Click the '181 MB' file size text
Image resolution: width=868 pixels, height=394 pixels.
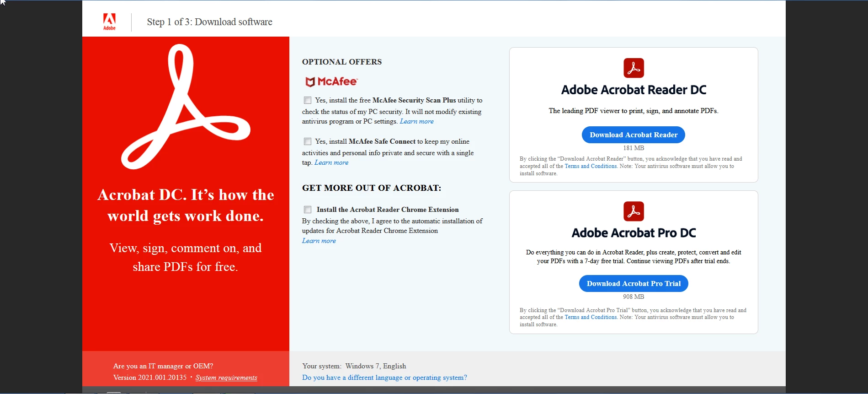click(634, 148)
